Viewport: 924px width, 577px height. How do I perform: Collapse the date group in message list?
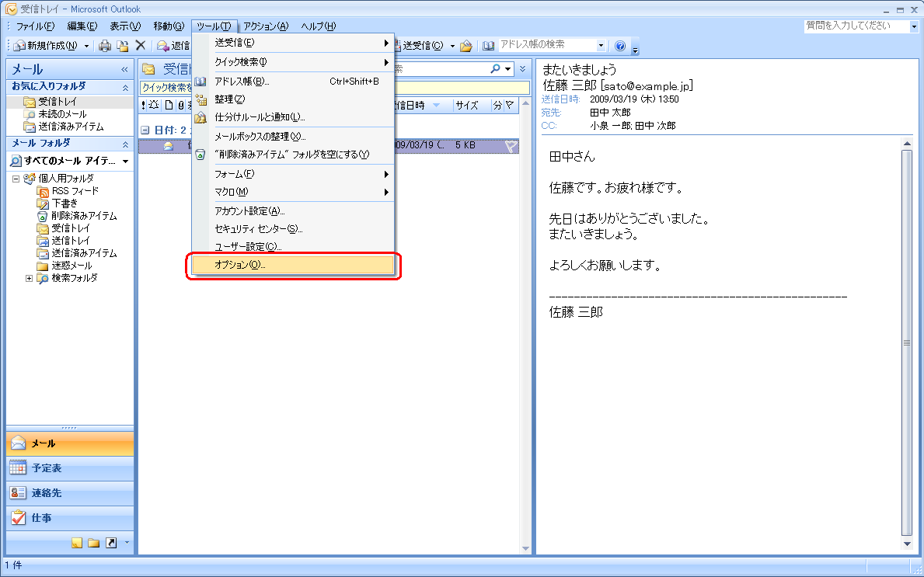[x=145, y=130]
